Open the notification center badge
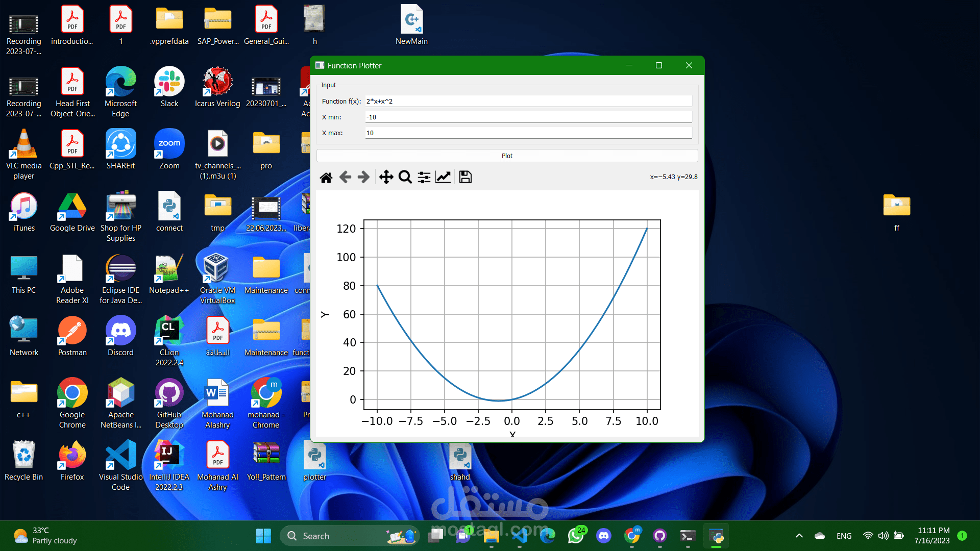The width and height of the screenshot is (980, 551). click(x=962, y=536)
